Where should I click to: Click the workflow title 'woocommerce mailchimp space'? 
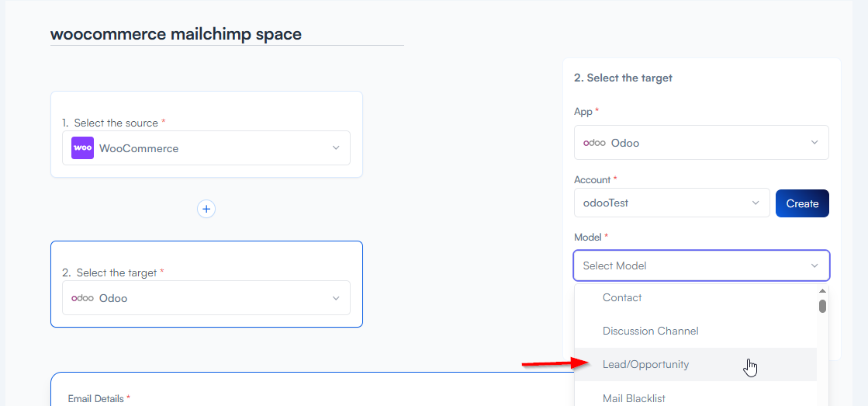pyautogui.click(x=176, y=34)
